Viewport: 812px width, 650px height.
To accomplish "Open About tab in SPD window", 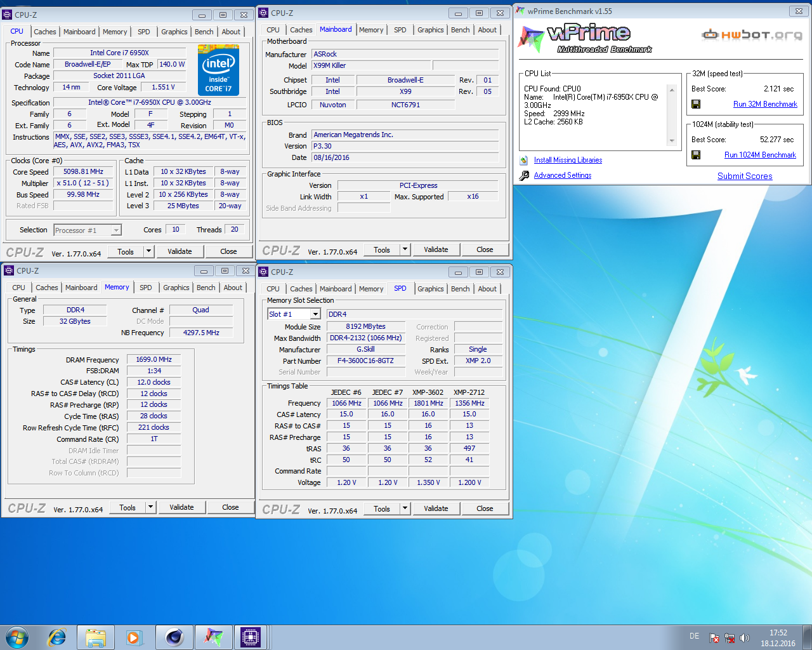I will (x=487, y=289).
